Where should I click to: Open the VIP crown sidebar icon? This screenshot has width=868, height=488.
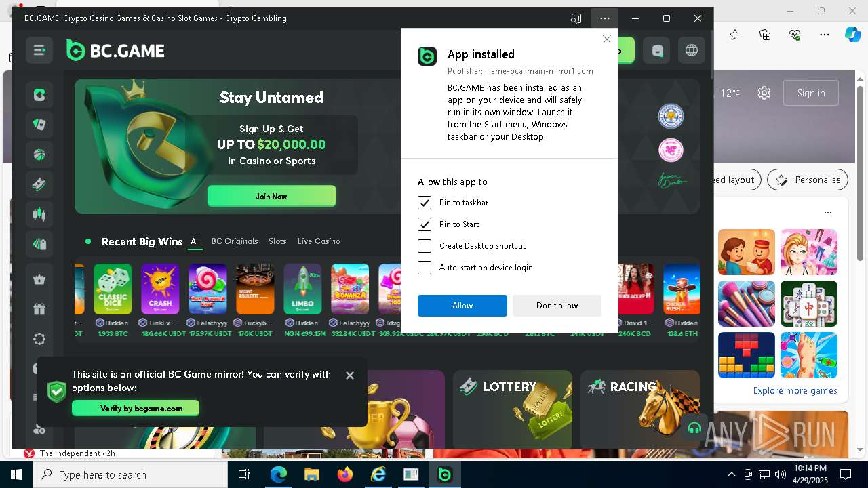click(39, 279)
